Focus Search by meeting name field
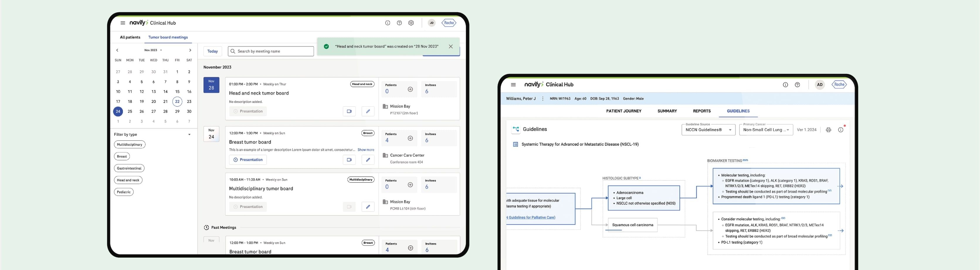This screenshot has width=980, height=270. 271,51
